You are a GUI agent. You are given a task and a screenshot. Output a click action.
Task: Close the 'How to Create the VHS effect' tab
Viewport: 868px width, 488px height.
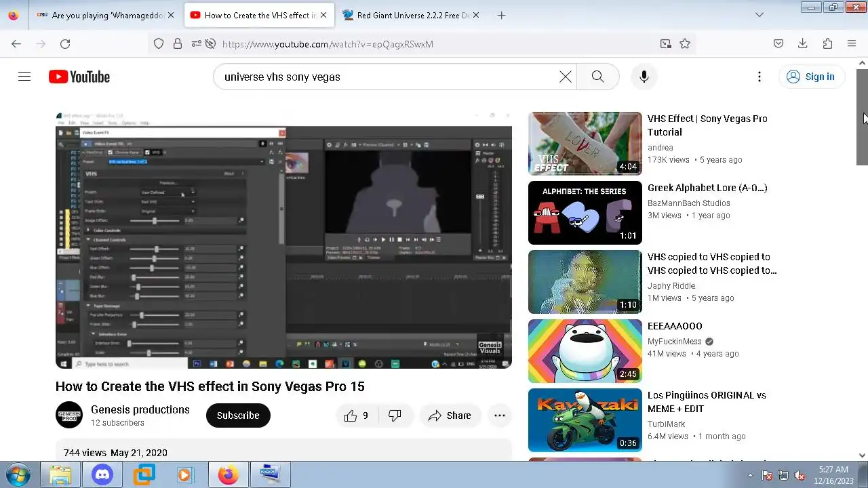(323, 15)
